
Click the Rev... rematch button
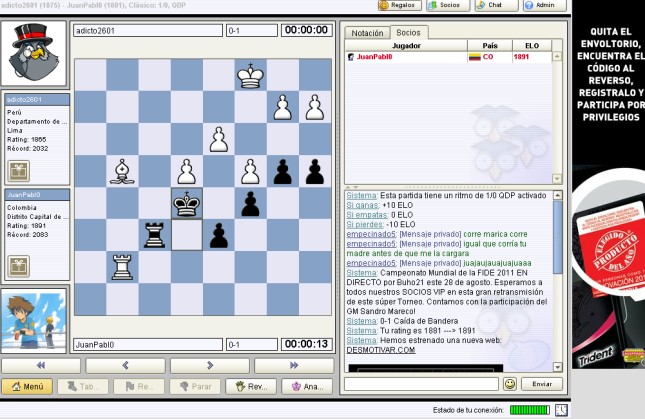[250, 386]
